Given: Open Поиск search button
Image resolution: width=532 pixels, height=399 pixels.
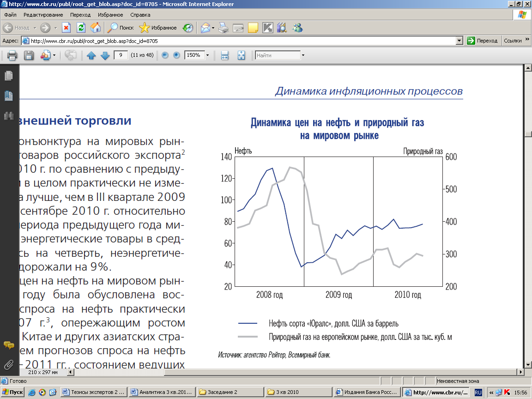Looking at the screenshot, I should [121, 28].
